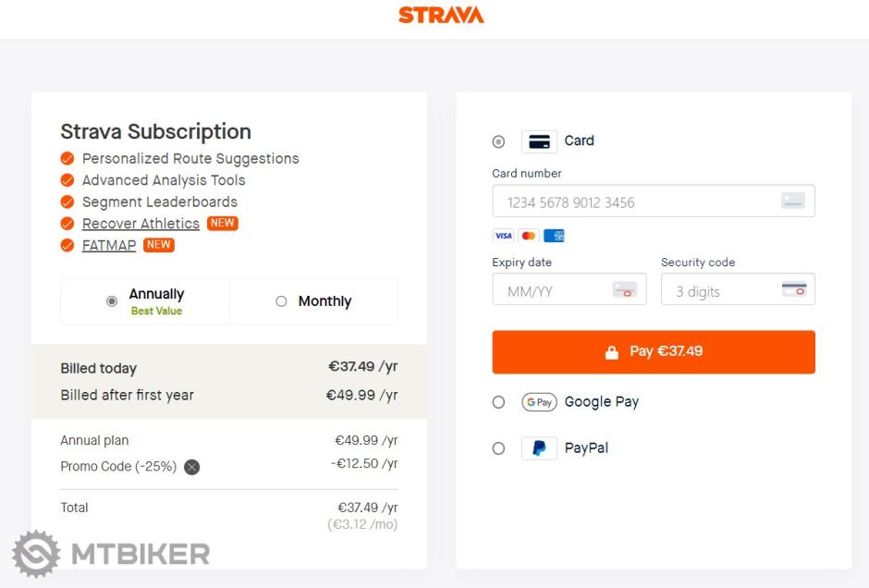Open the Recover Athletics link

coord(141,223)
